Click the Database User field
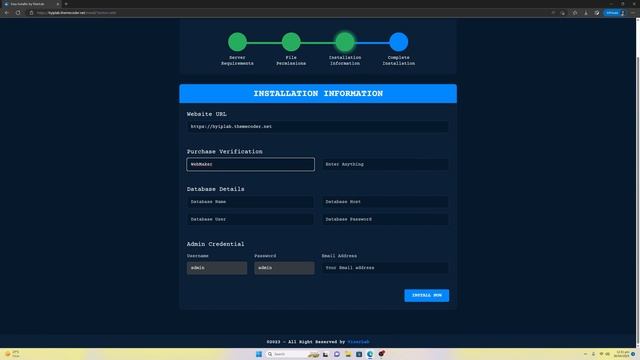 [250, 219]
